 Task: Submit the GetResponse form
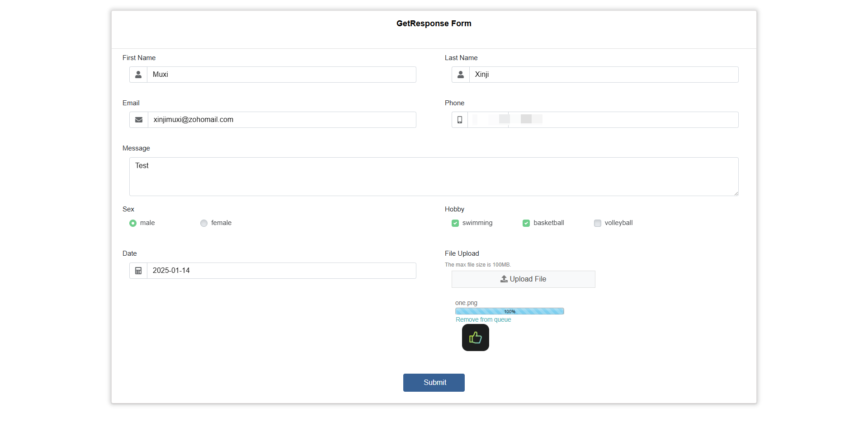[x=434, y=383]
